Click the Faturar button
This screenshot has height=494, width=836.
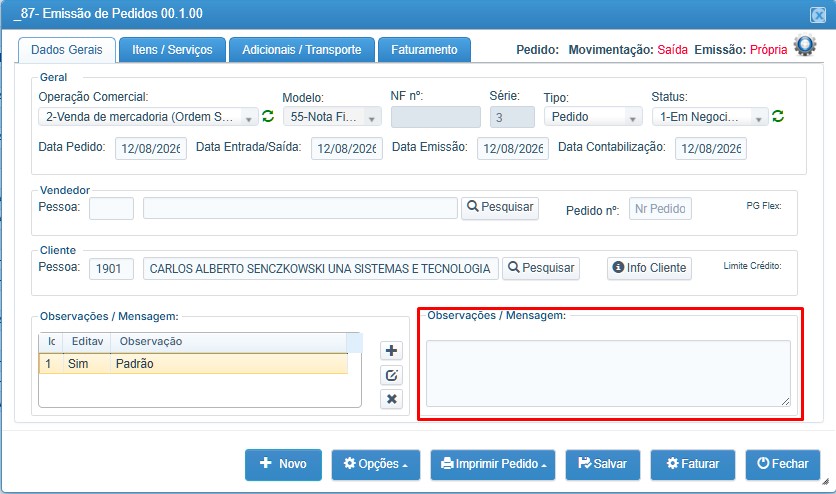[x=693, y=464]
